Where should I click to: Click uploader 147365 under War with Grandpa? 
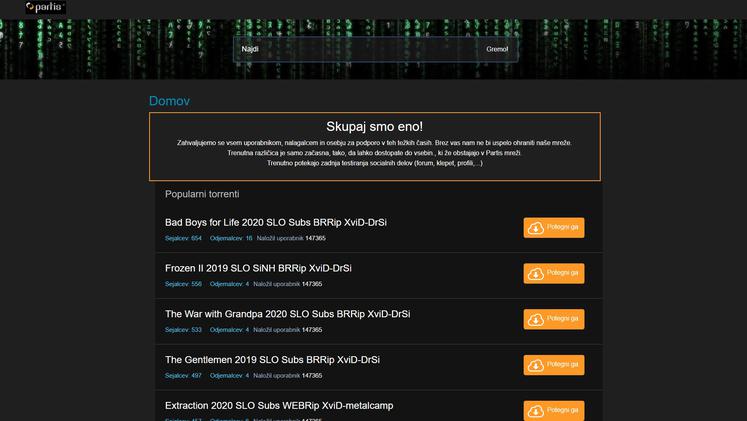pyautogui.click(x=312, y=330)
